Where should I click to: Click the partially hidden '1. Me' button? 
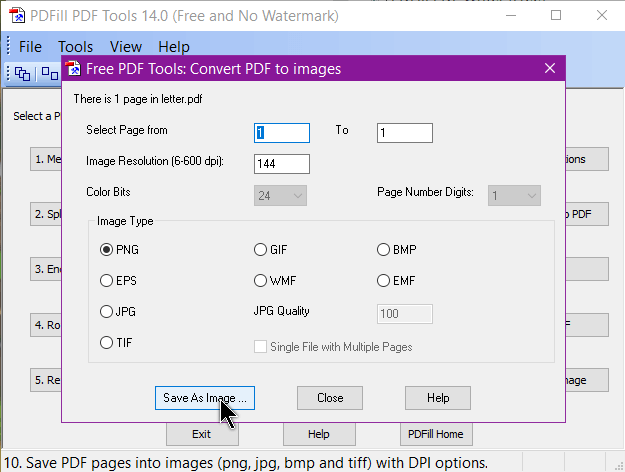[x=46, y=159]
